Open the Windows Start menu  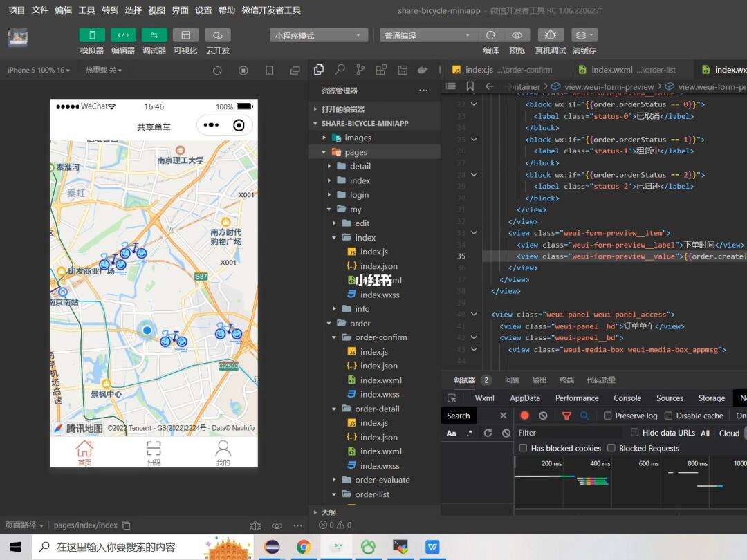(x=15, y=547)
